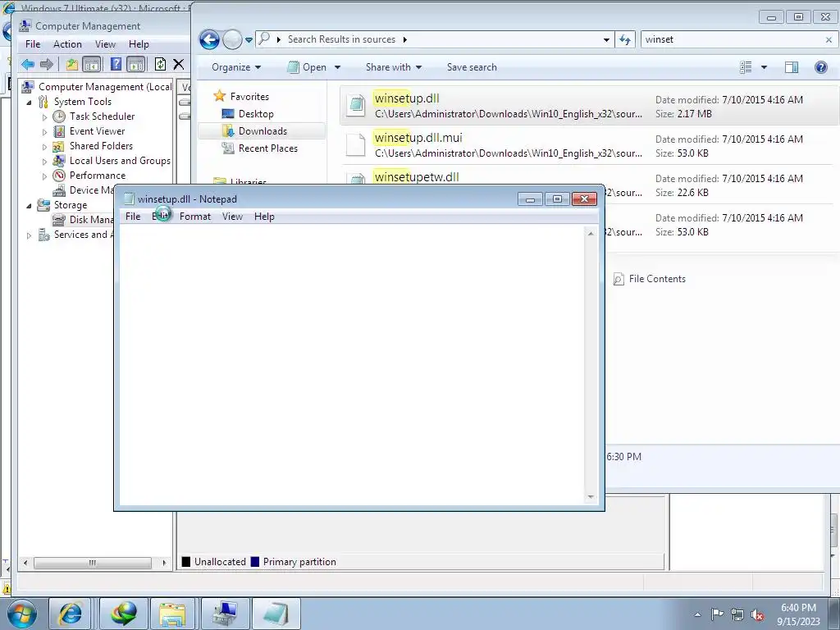Screen dimensions: 840x630
Task: Select Desktop in Favorites
Action: click(x=256, y=114)
